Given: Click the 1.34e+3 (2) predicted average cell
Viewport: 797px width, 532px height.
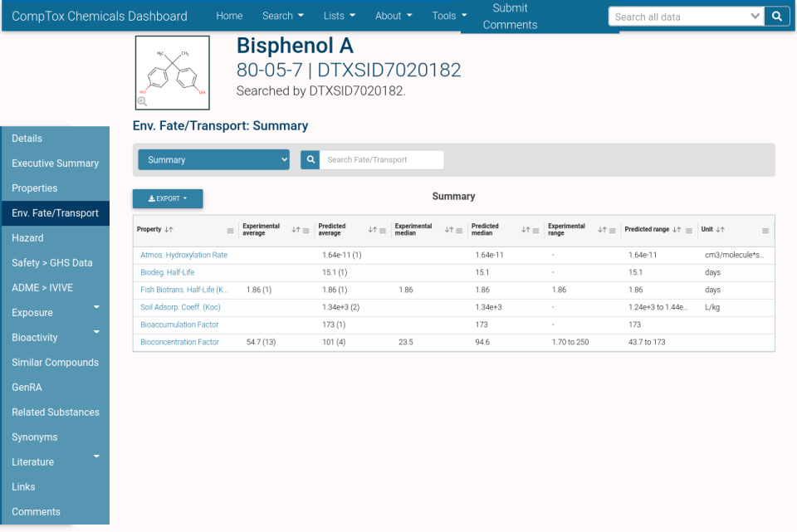Looking at the screenshot, I should 340,307.
